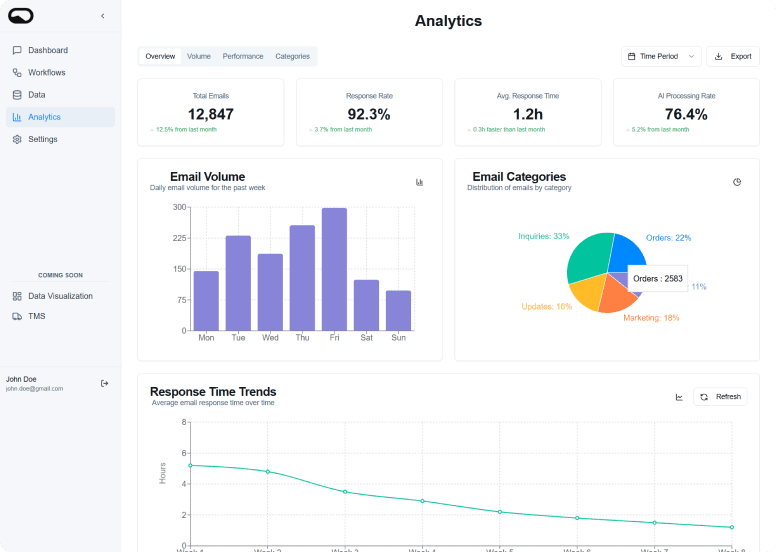Click Data Visualization under Coming Soon
The width and height of the screenshot is (776, 552).
point(60,296)
